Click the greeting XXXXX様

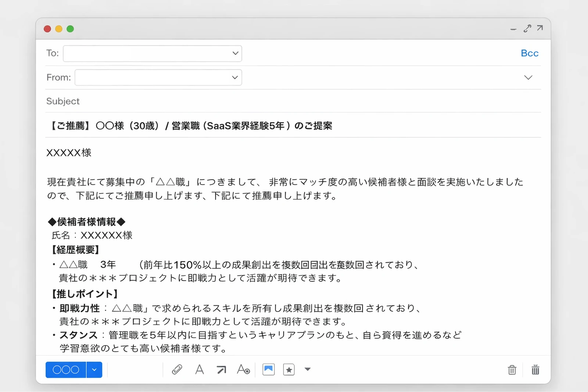coord(69,152)
